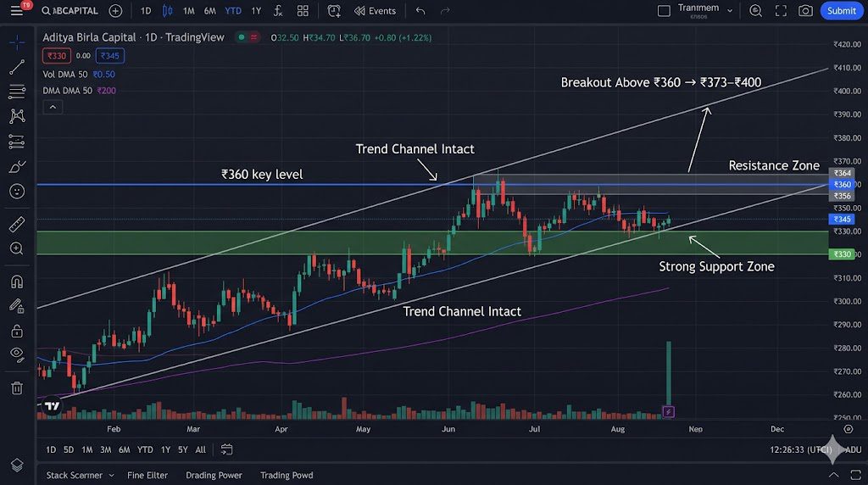Open the object tree layers icon
The height and width of the screenshot is (485, 868).
pyautogui.click(x=17, y=465)
